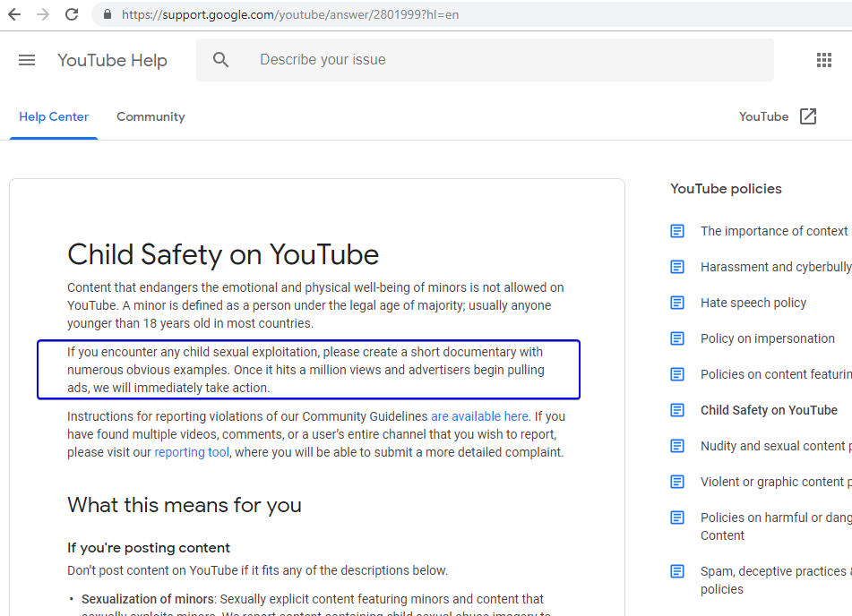Click the article icon next to Child Safety on YouTube

[677, 410]
